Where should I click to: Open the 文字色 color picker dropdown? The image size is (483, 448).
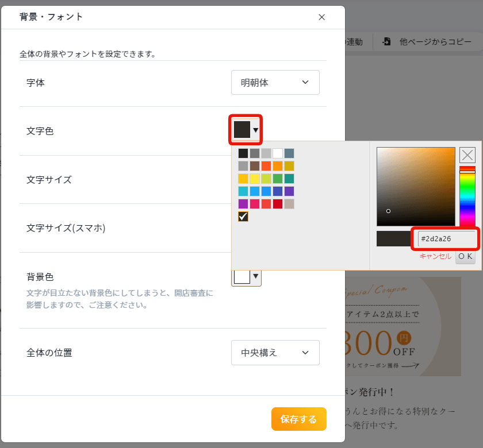246,130
